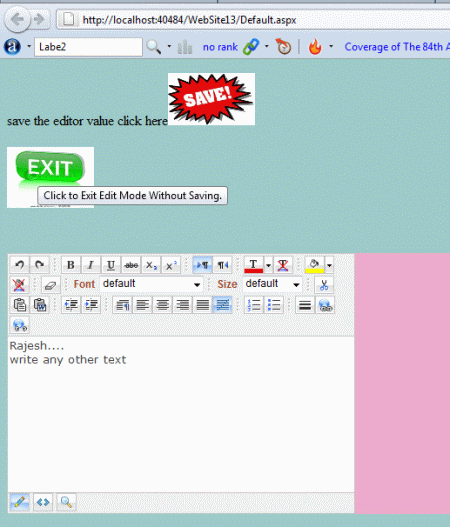
Task: Open the Size default dropdown
Action: (273, 284)
